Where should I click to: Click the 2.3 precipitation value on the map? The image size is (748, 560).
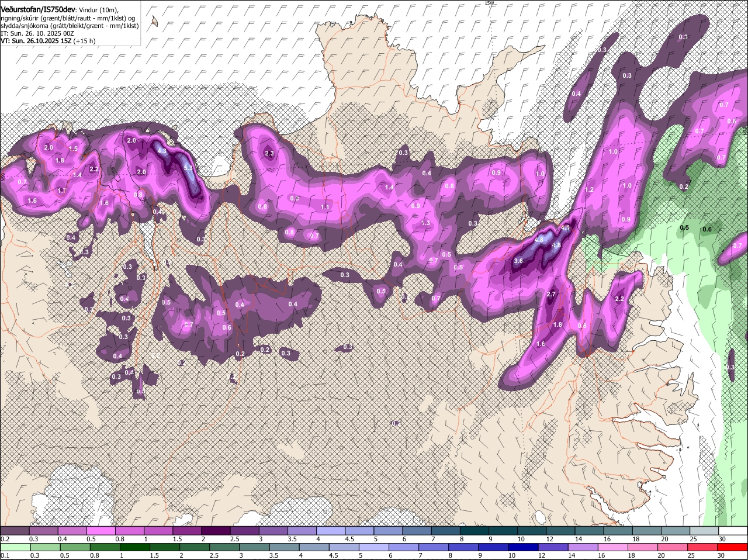[269, 154]
